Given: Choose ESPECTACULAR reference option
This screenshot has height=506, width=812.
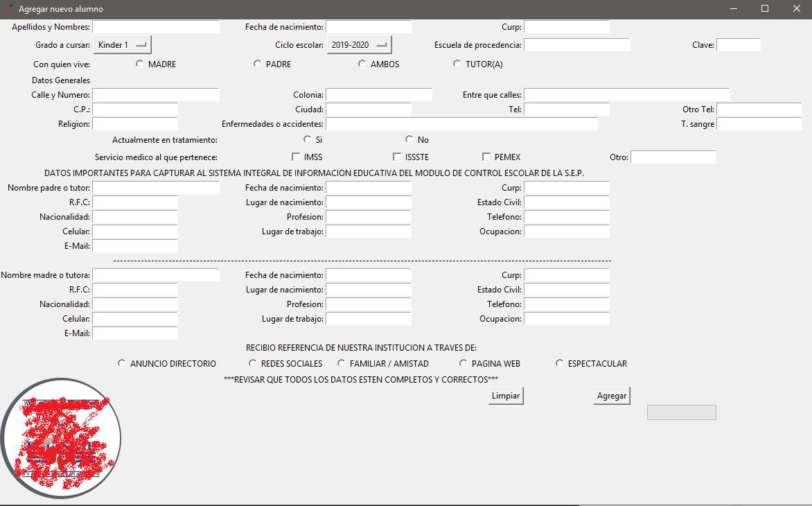Looking at the screenshot, I should click(x=560, y=363).
